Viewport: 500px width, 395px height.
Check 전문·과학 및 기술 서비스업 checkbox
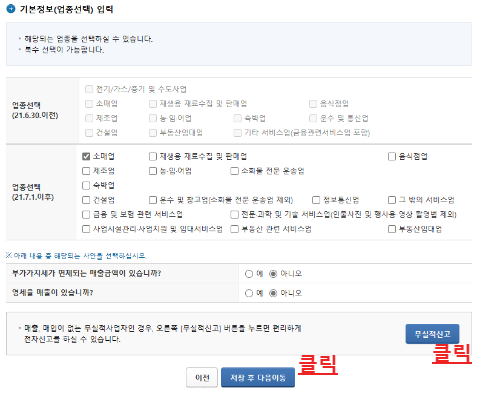pos(234,214)
